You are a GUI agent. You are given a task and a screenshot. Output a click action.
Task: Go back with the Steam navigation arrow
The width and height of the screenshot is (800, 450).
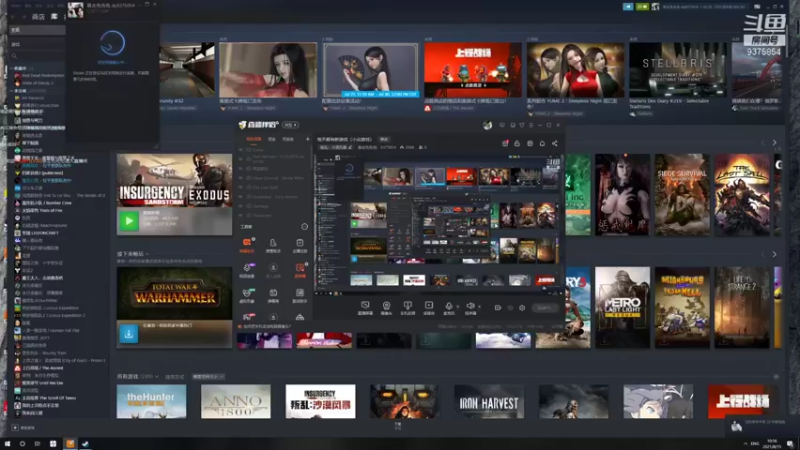click(x=13, y=17)
